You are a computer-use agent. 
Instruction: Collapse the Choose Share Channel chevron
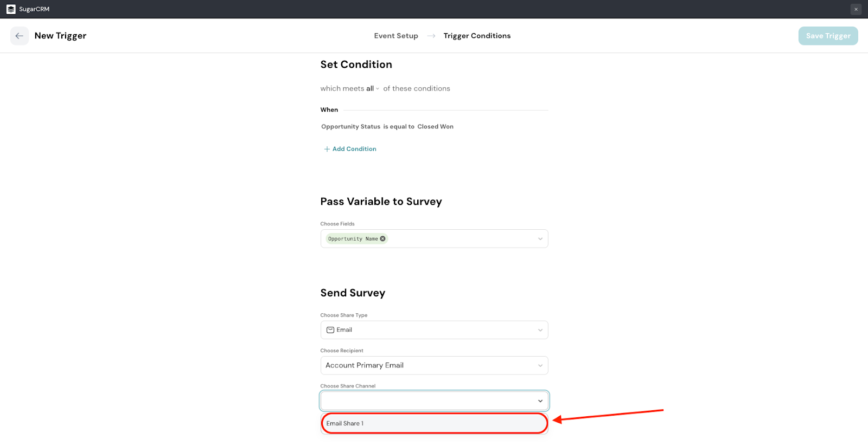coord(540,401)
